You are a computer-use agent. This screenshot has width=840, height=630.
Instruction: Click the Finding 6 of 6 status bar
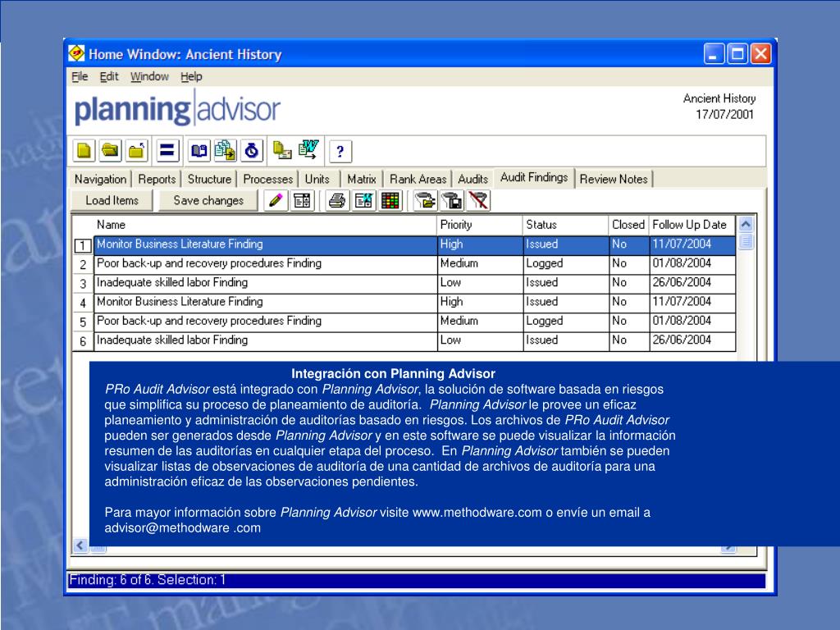click(417, 580)
